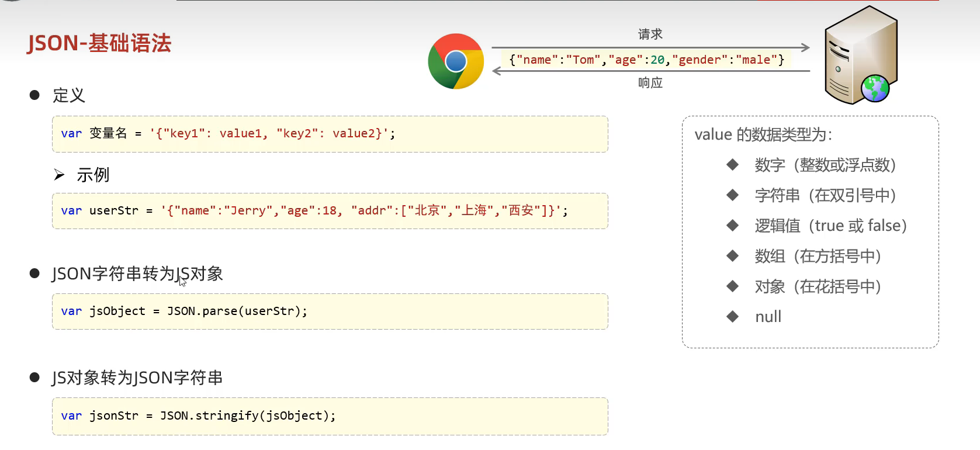Select the round bullet next to 定义
980x450 pixels.
click(x=34, y=95)
